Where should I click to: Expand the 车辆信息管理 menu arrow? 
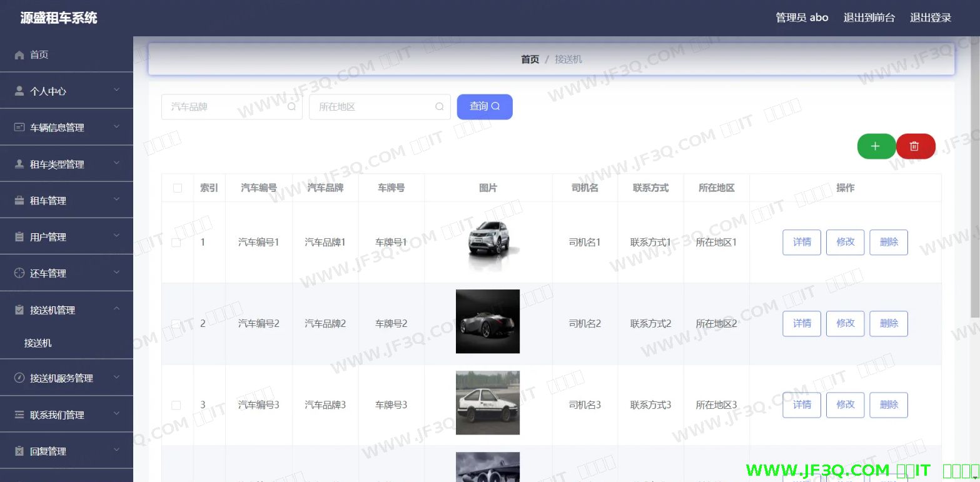tap(117, 127)
